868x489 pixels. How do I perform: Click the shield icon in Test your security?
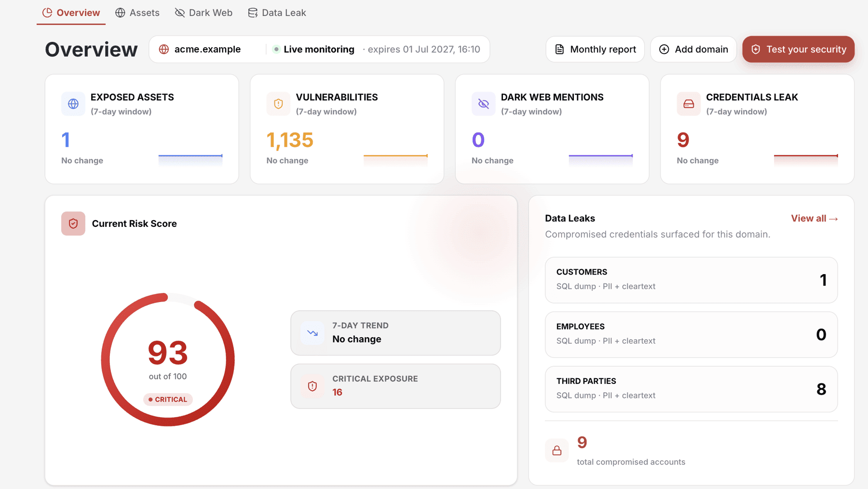(756, 49)
